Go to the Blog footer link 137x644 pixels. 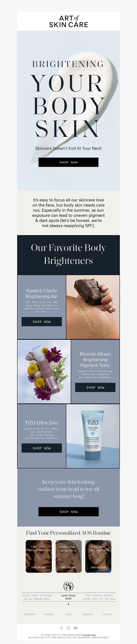[69, 614]
